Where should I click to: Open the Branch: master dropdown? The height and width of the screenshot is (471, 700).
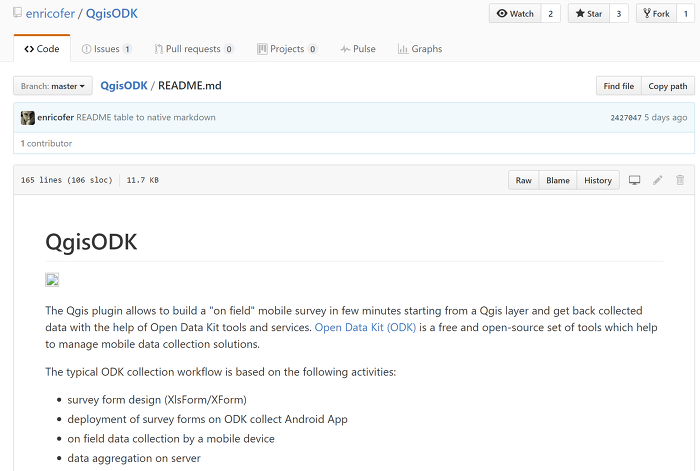point(53,86)
